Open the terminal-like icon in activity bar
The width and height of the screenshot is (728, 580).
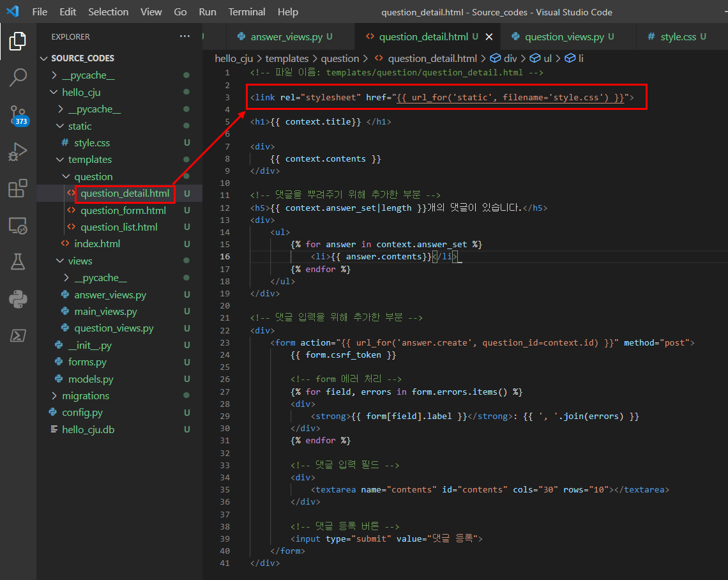pos(18,335)
